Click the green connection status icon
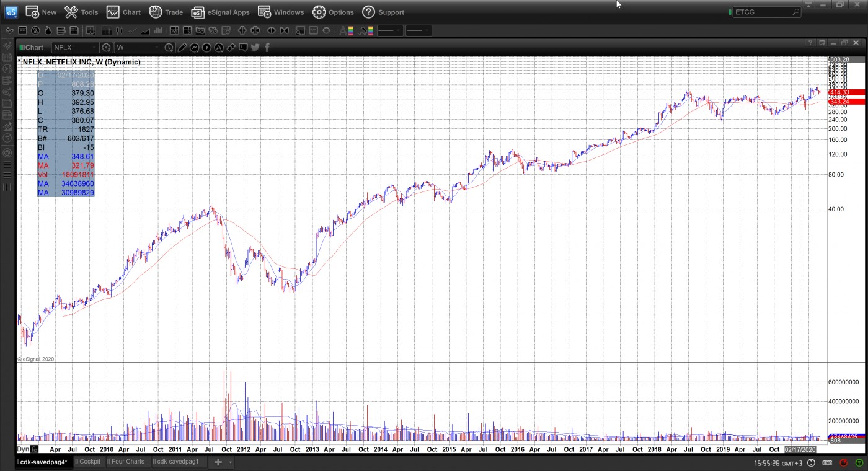The width and height of the screenshot is (868, 471). point(858,463)
